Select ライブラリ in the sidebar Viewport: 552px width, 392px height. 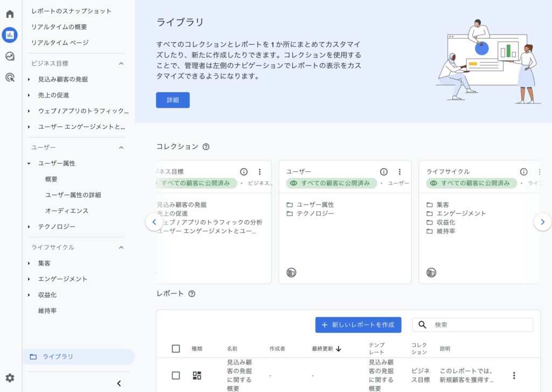click(x=58, y=356)
